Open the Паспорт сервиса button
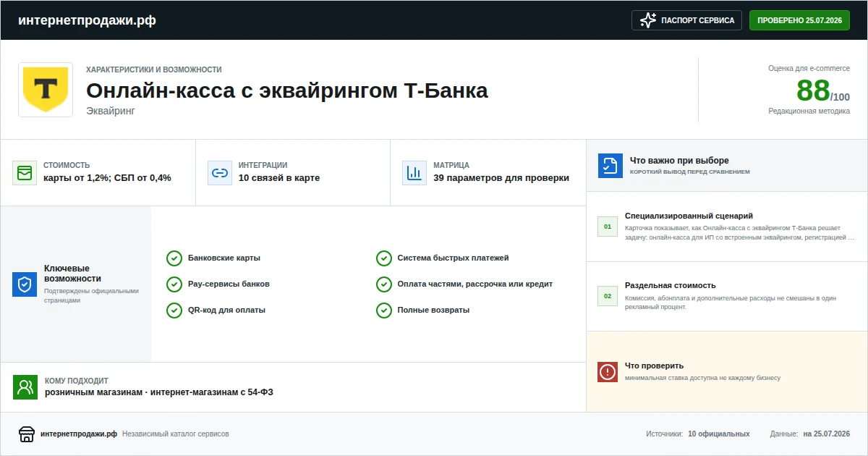Viewport: 868px width, 456px height. [x=686, y=20]
